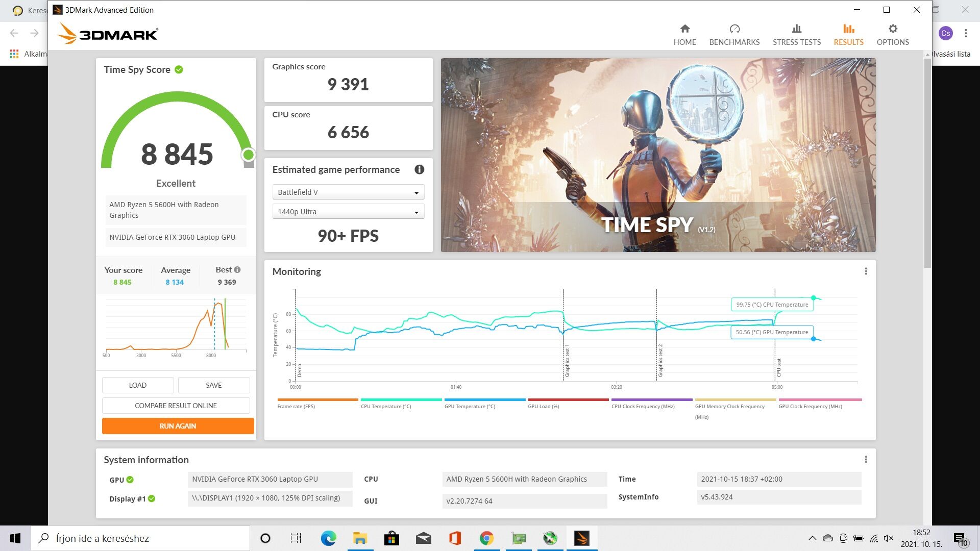The image size is (980, 551).
Task: Click the Wi-Fi network tray icon
Action: tap(874, 538)
